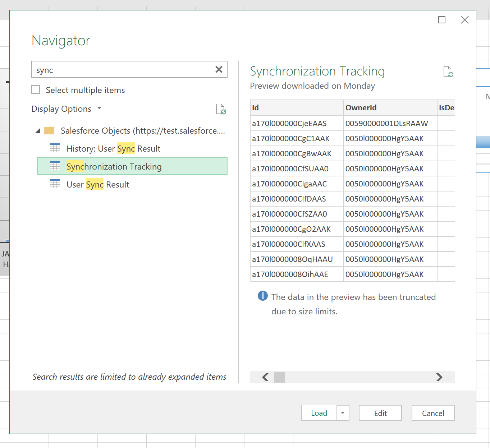Click the horizontal preview scrollbar thumb
Image resolution: width=490 pixels, height=448 pixels.
point(280,377)
